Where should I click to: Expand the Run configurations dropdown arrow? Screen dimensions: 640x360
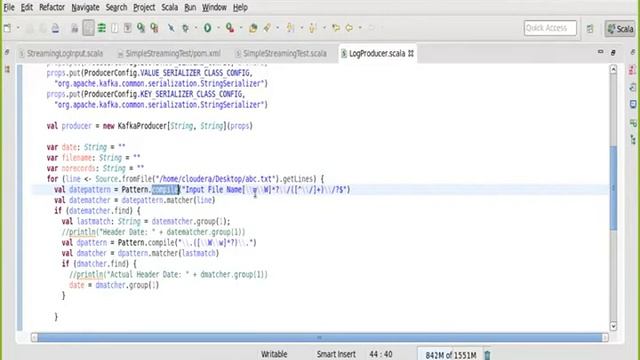tap(218, 28)
